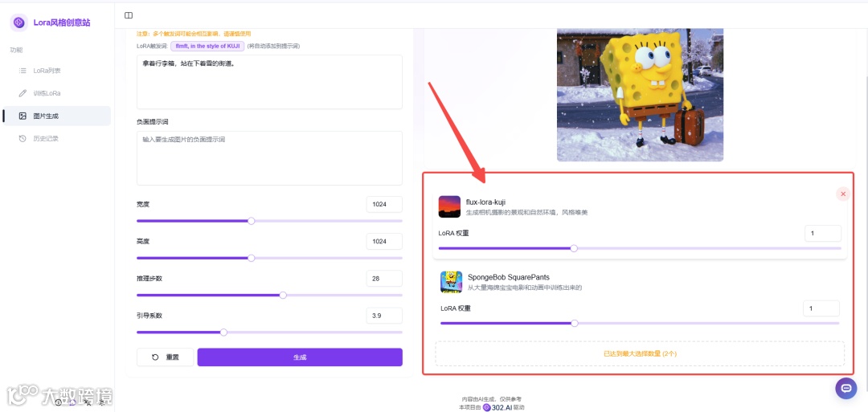
Task: Click the 训练LoRa pencil icon
Action: point(23,93)
